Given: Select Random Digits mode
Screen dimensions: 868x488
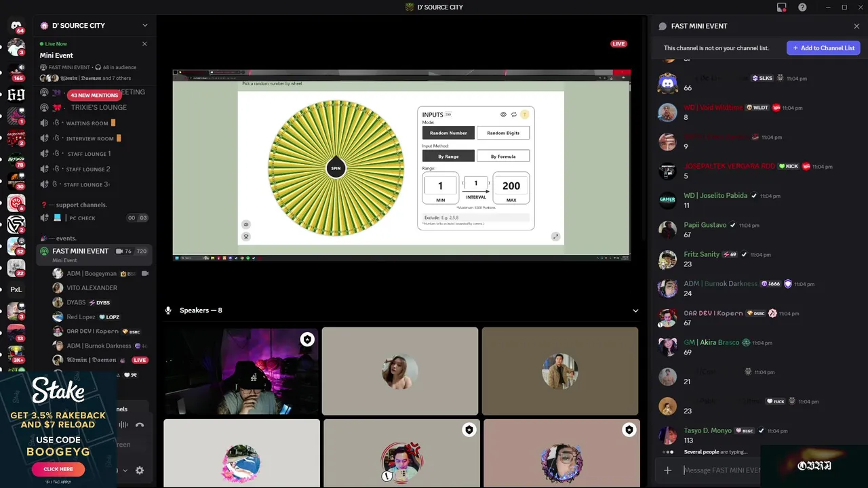Looking at the screenshot, I should tap(503, 134).
